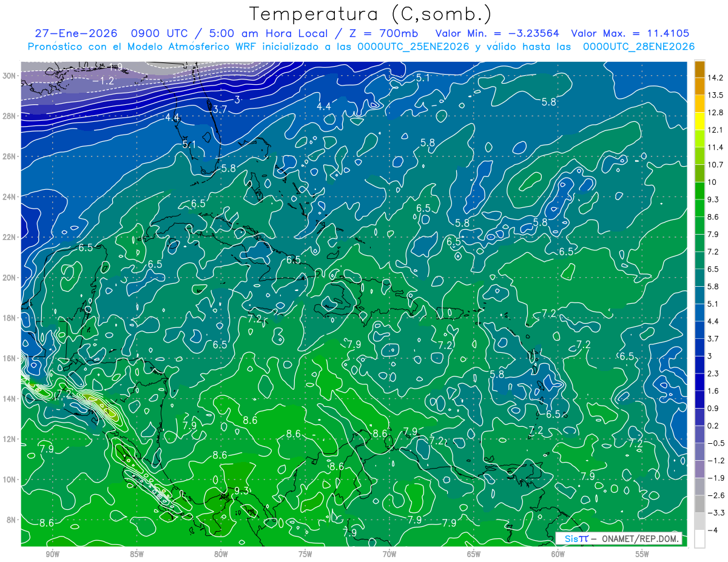Click the "Temperatura (C,somb.)" chart title
Screen dimensions: 728x562
click(370, 13)
